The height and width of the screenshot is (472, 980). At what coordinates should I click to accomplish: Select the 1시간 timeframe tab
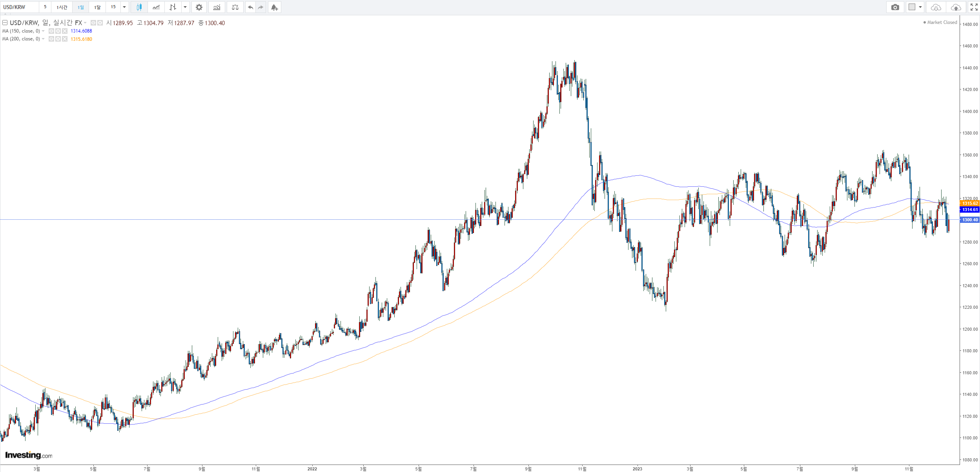[62, 7]
